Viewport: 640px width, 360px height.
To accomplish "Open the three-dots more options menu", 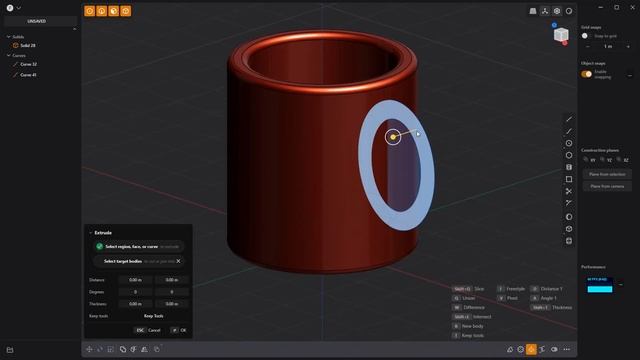I will pyautogui.click(x=567, y=349).
